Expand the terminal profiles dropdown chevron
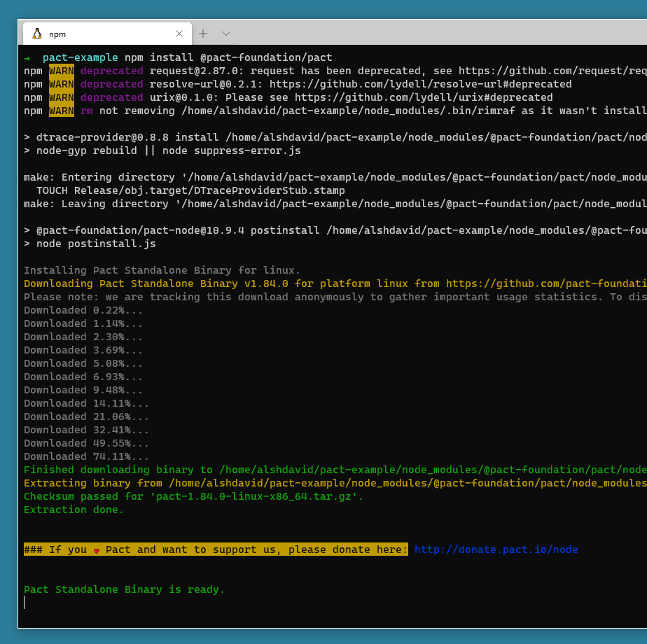The height and width of the screenshot is (644, 647). coord(225,34)
